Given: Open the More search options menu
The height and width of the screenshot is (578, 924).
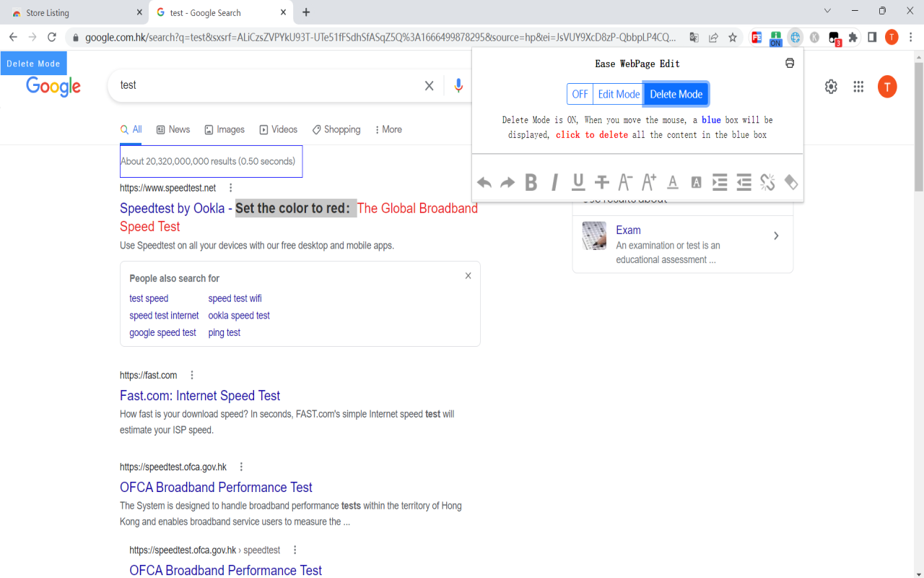Looking at the screenshot, I should click(388, 129).
